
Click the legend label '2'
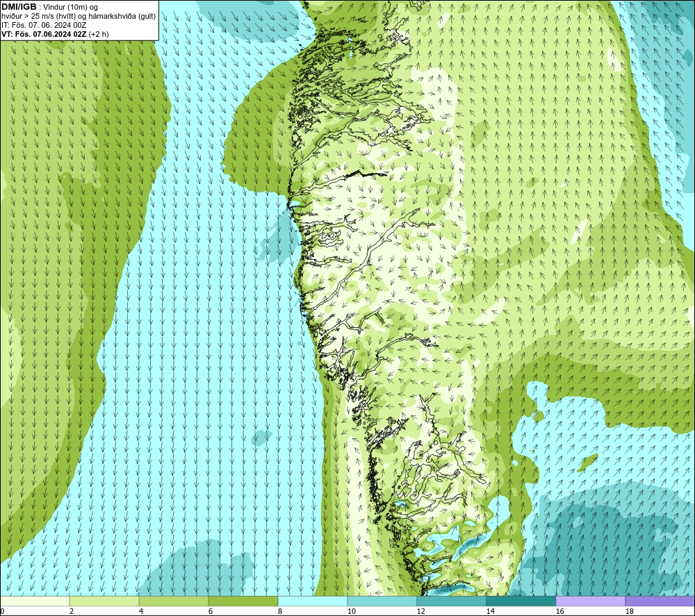(x=72, y=611)
